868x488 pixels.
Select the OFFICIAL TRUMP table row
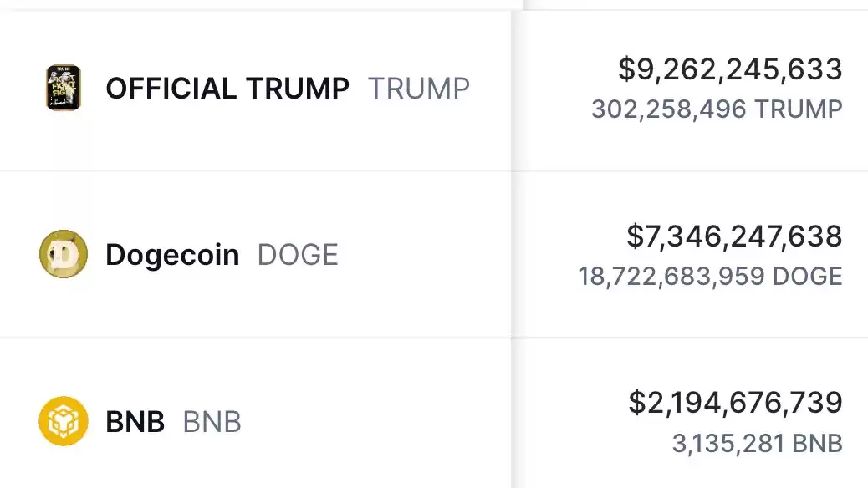click(x=434, y=91)
